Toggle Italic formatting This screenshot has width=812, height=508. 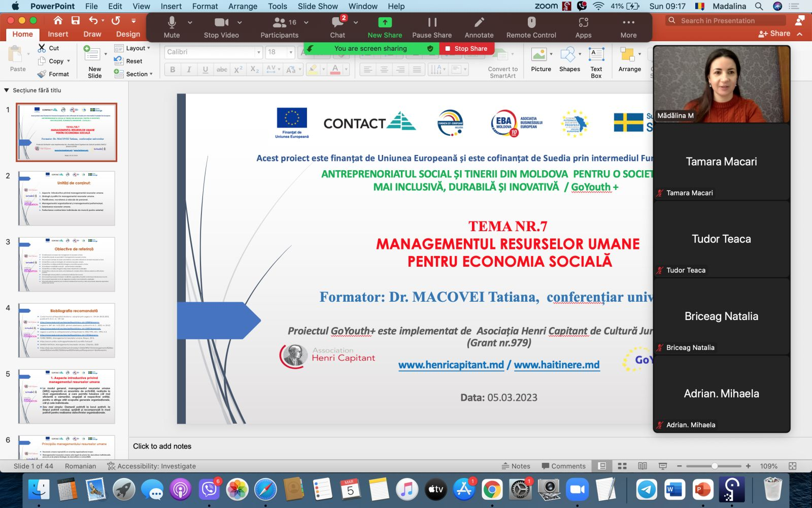(x=189, y=70)
